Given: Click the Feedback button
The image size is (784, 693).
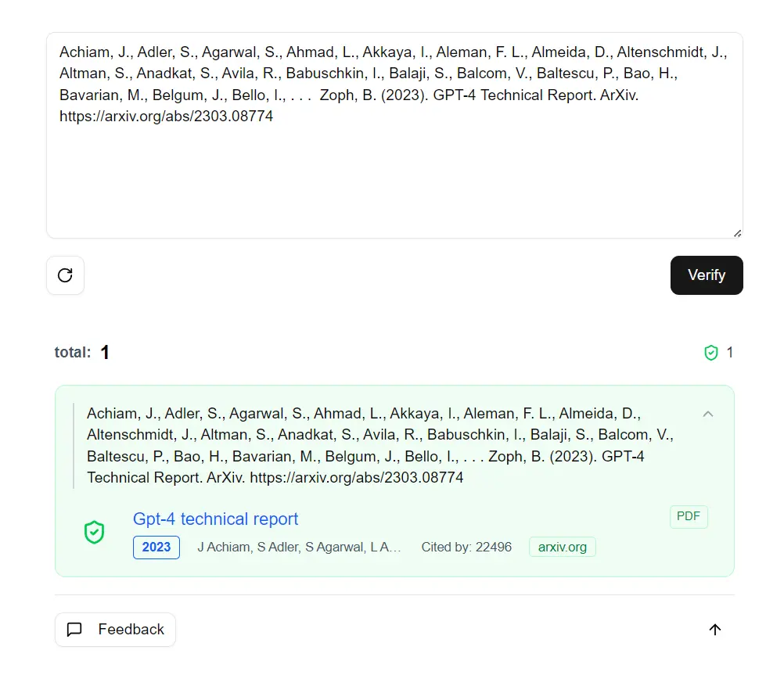Looking at the screenshot, I should [x=115, y=629].
